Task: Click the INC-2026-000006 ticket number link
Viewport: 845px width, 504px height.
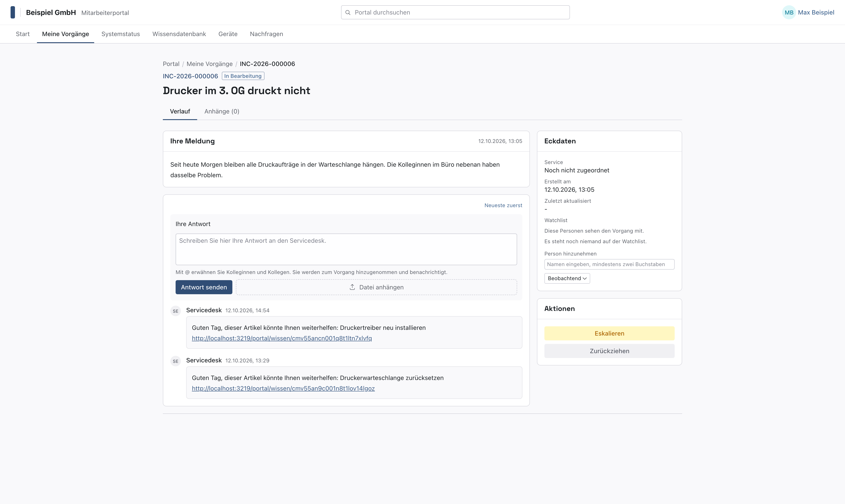Action: [190, 76]
